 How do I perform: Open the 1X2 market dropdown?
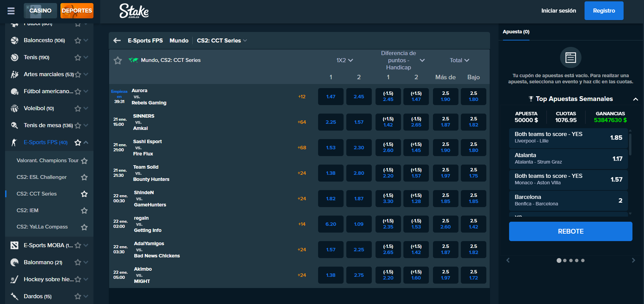(345, 60)
